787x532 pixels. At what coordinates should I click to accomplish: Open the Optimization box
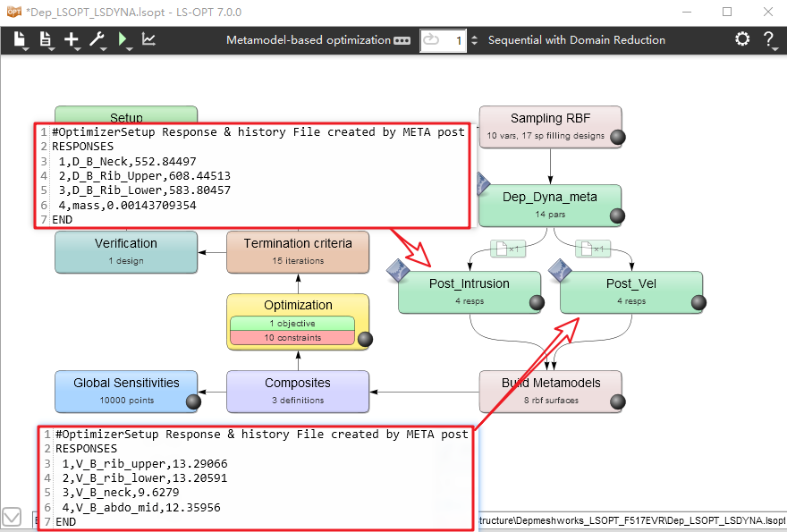click(298, 321)
